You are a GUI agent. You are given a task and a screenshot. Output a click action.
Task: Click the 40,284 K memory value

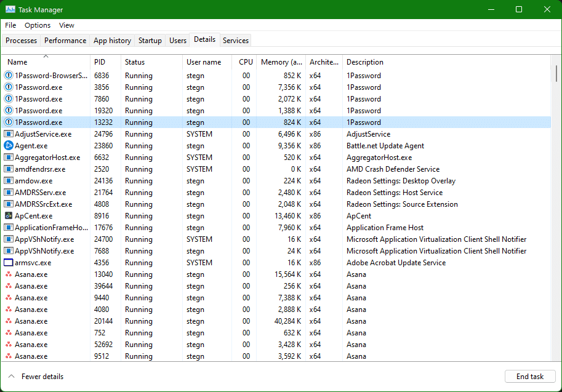(287, 321)
